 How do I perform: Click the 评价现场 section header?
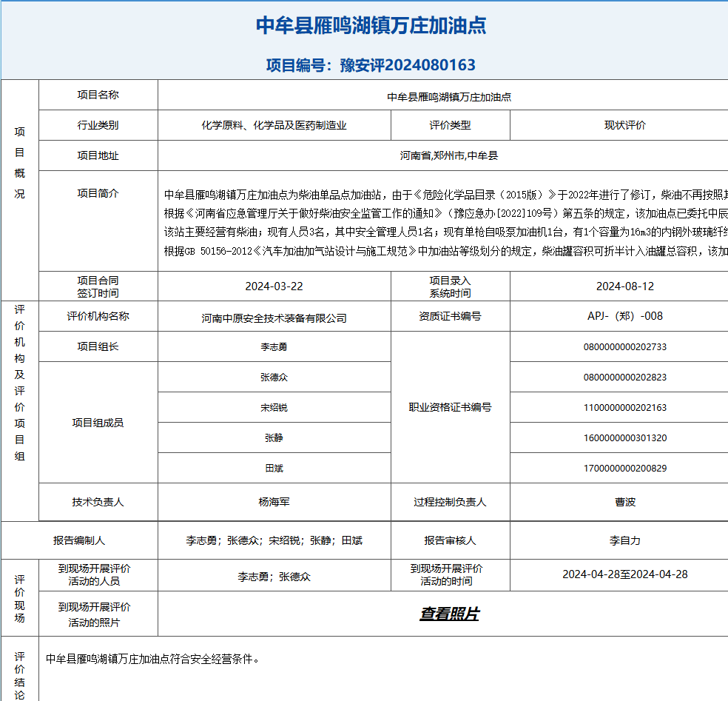point(19,599)
